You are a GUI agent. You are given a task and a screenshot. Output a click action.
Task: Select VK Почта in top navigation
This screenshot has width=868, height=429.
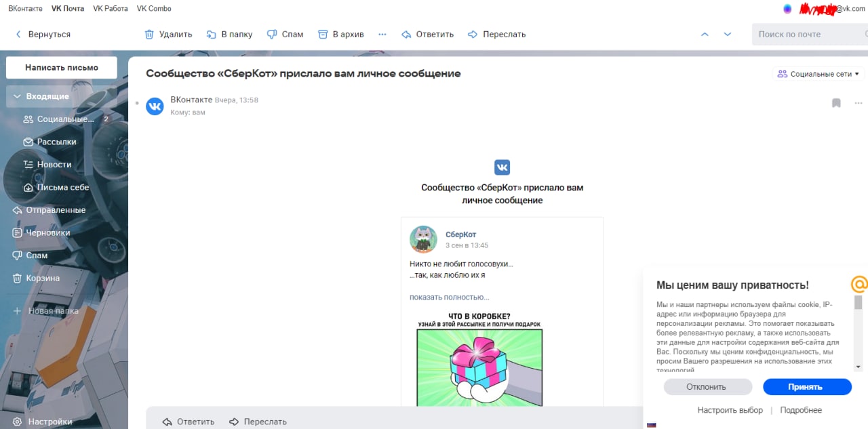(x=68, y=9)
